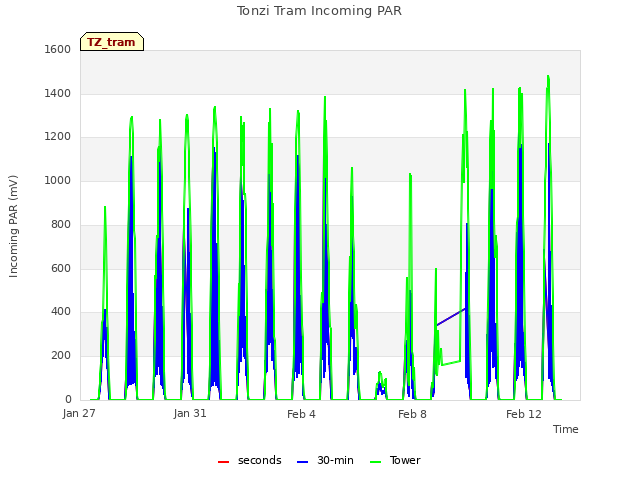Click the red seconds legend swatch
The height and width of the screenshot is (480, 640).
(x=223, y=462)
